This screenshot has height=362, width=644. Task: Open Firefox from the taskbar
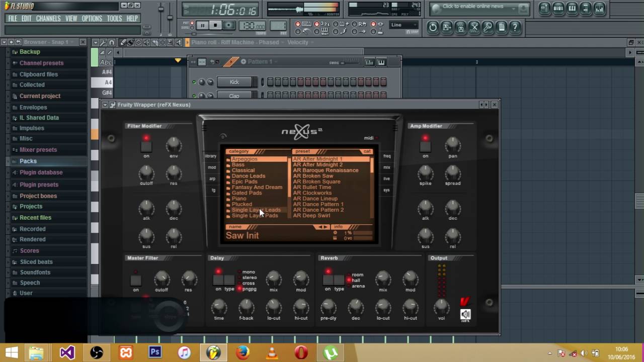243,352
